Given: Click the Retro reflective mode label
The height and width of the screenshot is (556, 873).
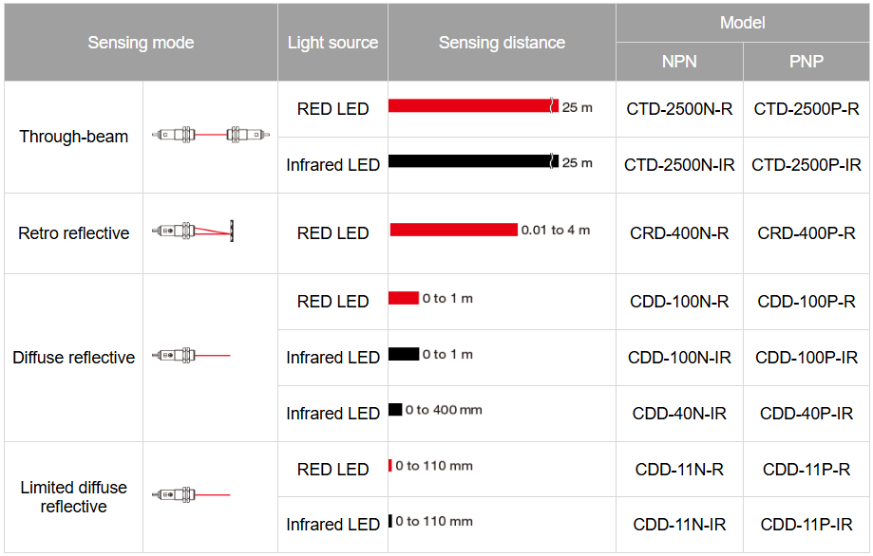Looking at the screenshot, I should coord(74,233).
